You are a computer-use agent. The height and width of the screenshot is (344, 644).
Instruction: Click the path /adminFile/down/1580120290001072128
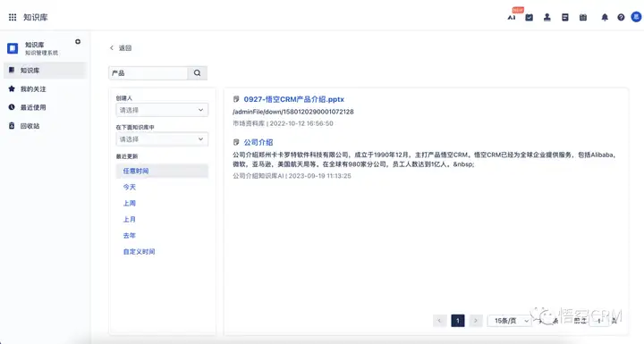pyautogui.click(x=293, y=112)
